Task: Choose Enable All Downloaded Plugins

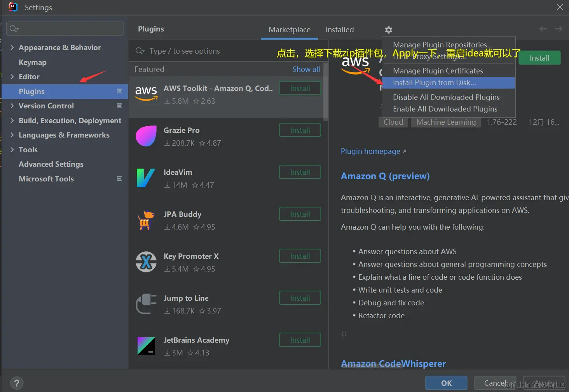Action: (x=449, y=109)
